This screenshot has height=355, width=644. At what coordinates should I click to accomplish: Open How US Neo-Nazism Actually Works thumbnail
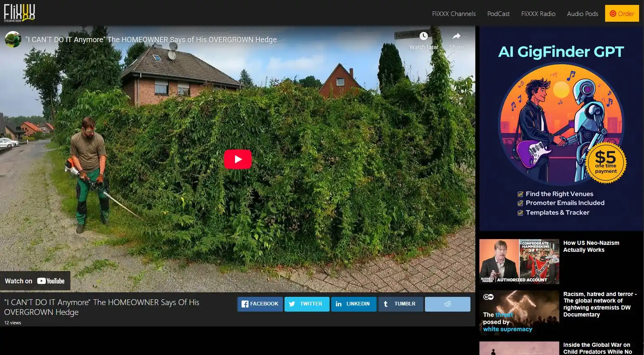(x=519, y=262)
